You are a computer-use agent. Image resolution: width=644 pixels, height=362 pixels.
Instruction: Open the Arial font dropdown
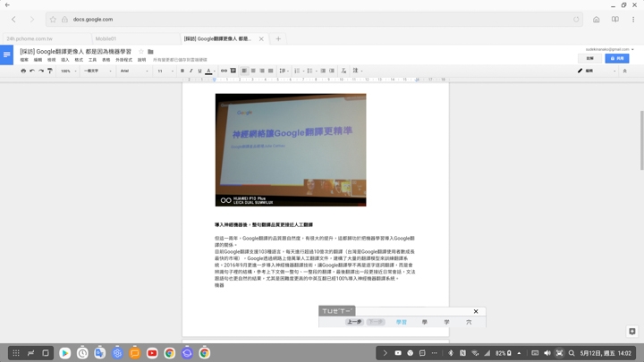click(134, 71)
